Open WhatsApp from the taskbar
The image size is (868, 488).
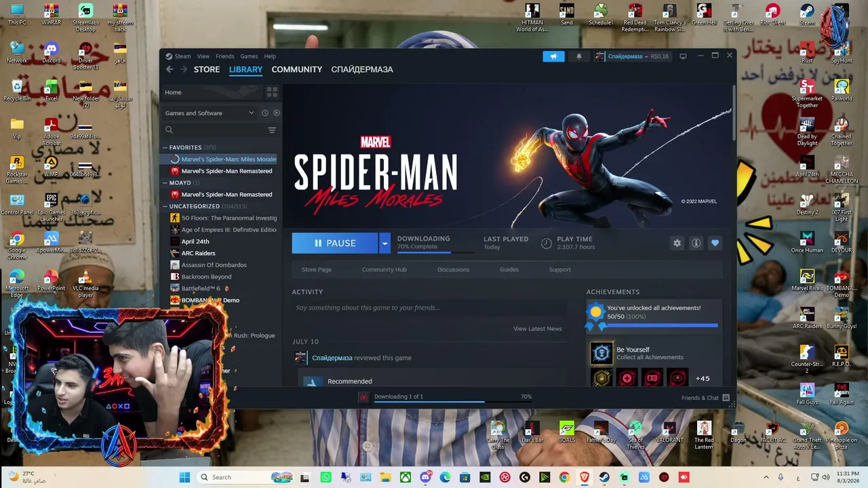click(x=325, y=477)
